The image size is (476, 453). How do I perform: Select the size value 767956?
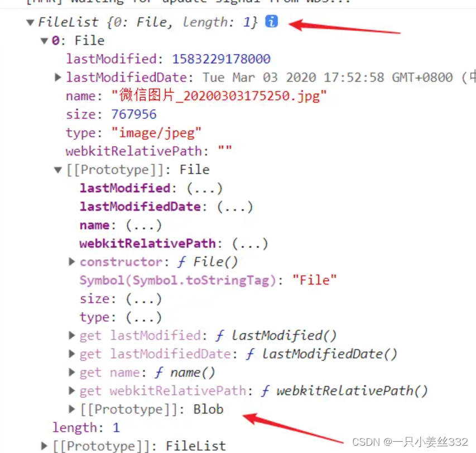point(134,115)
